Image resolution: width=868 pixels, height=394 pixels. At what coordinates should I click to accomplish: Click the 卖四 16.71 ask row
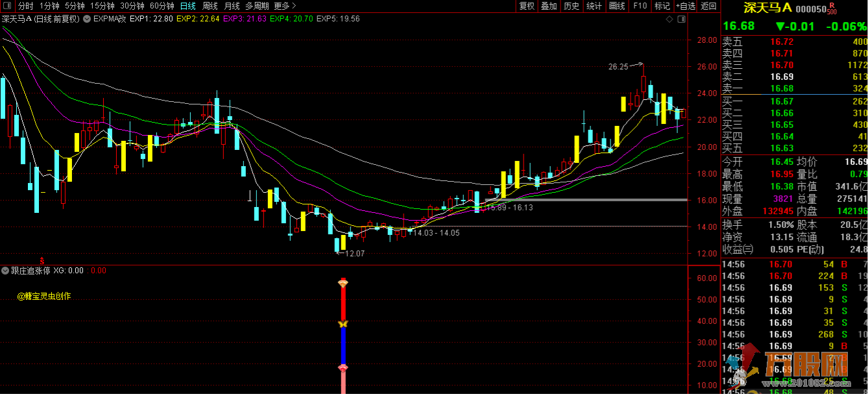pyautogui.click(x=794, y=53)
